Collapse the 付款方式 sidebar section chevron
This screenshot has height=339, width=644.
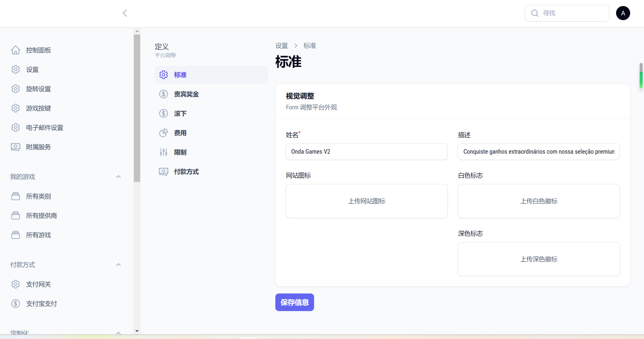118,265
